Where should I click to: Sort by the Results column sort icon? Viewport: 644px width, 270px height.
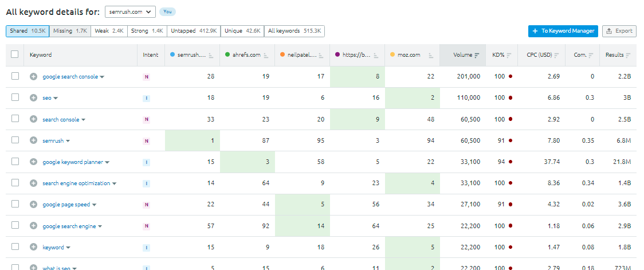click(629, 55)
